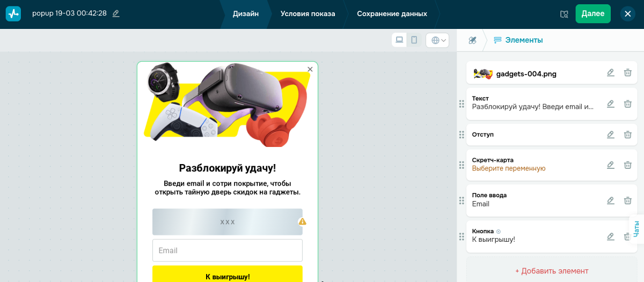Click the scratch card xxx area
644x282 pixels.
point(228,221)
